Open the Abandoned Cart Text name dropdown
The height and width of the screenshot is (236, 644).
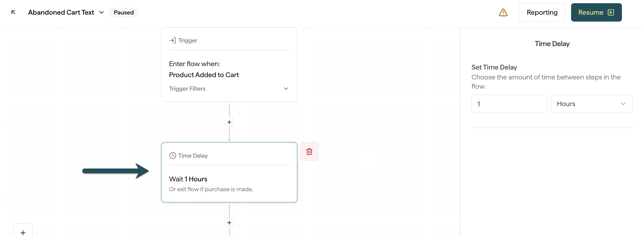point(101,12)
